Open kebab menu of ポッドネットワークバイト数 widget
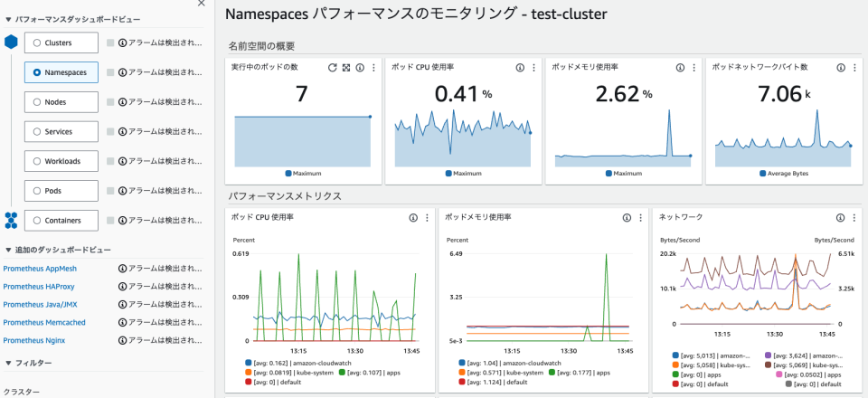Image resolution: width=868 pixels, height=398 pixels. coord(854,68)
